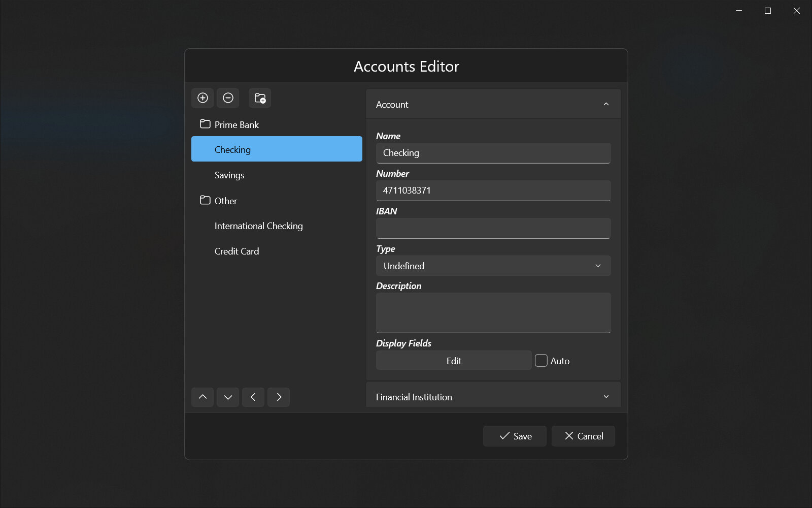
Task: Move selected account down with arrow
Action: [x=228, y=397]
